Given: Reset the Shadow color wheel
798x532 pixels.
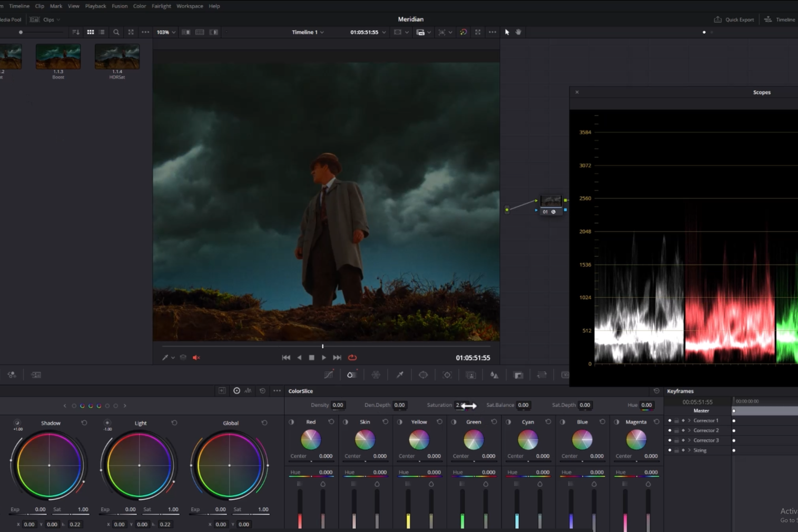Looking at the screenshot, I should pos(84,423).
